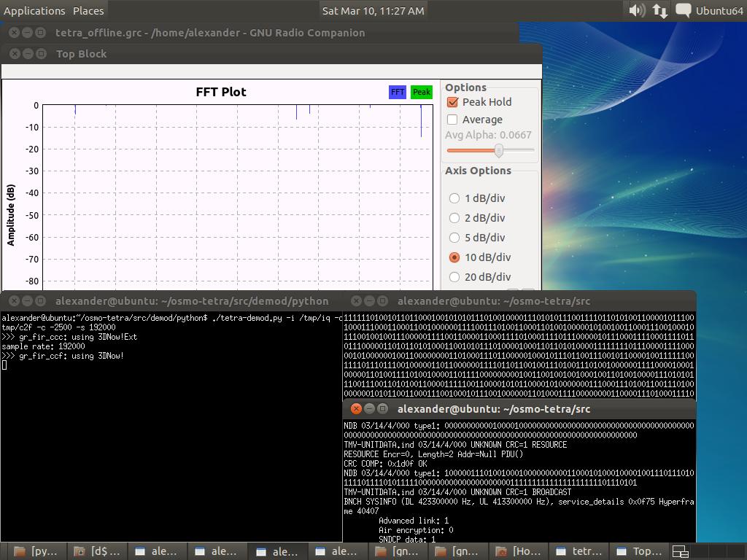
Task: Select the 5 dB/div radio button
Action: click(x=454, y=238)
